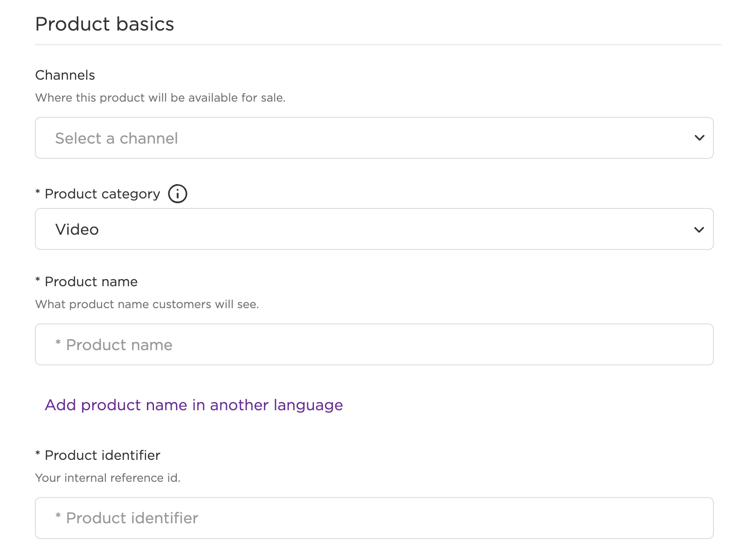Click the asterisk beside Product category
The height and width of the screenshot is (560, 744).
point(38,192)
